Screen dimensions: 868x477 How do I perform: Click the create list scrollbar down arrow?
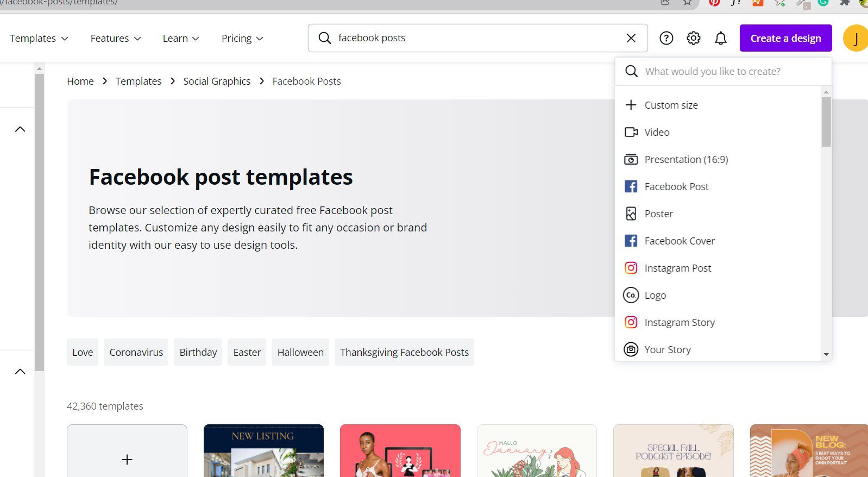pos(826,354)
